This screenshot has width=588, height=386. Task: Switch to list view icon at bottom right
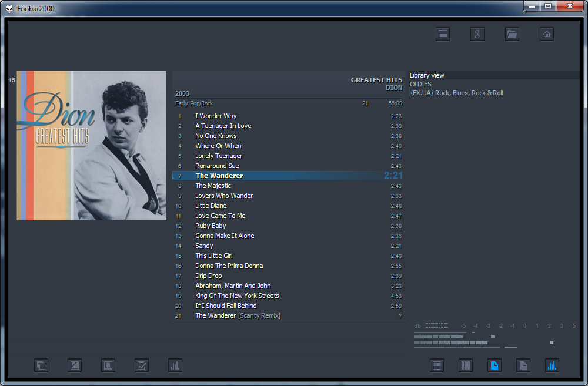tap(437, 365)
